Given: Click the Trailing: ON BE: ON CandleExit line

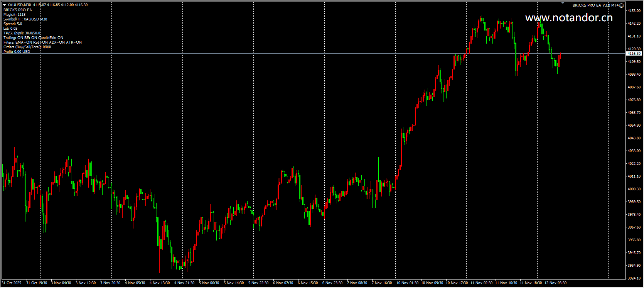Looking at the screenshot, I should point(33,38).
